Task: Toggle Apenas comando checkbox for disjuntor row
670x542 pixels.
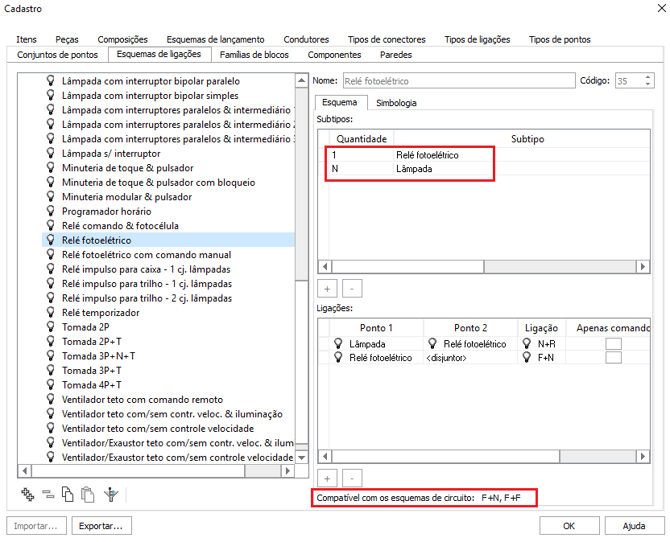Action: [613, 358]
